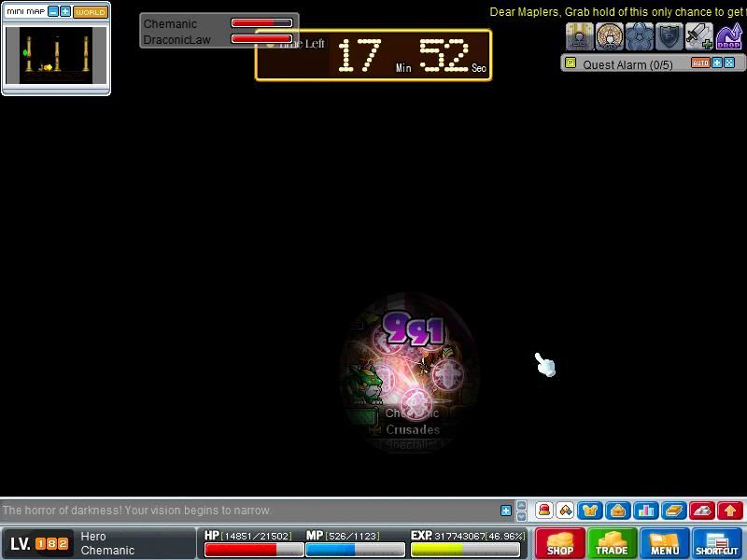
Task: Select party member Chemanic in the party list
Action: (x=170, y=24)
